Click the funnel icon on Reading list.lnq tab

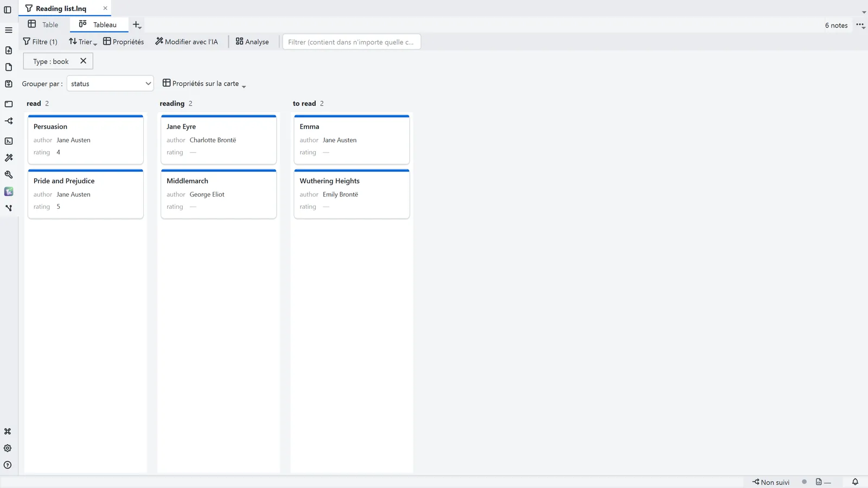point(29,8)
